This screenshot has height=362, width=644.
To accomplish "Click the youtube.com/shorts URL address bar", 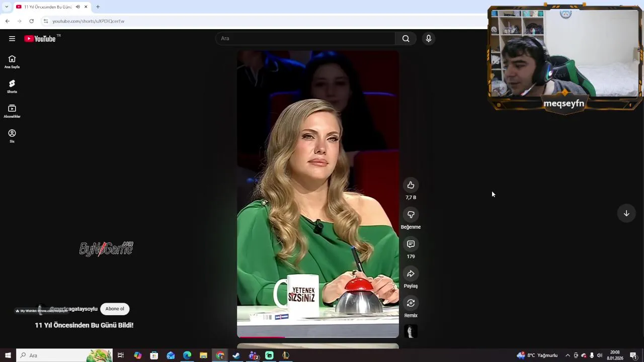I will coord(89,21).
